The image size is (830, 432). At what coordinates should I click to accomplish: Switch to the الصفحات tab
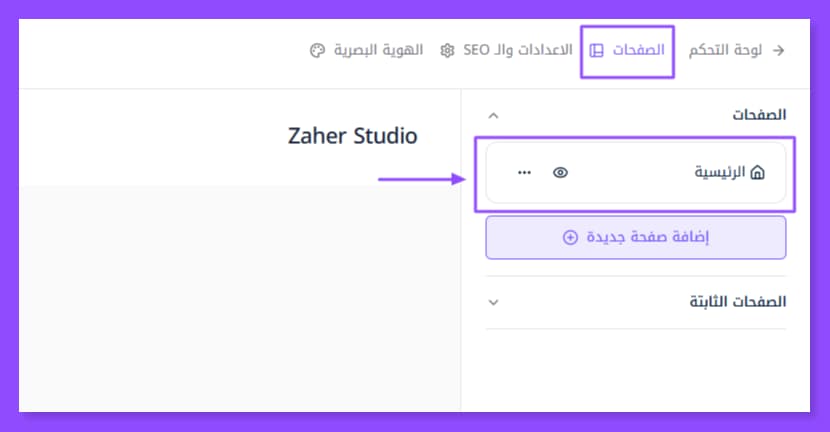pos(638,50)
